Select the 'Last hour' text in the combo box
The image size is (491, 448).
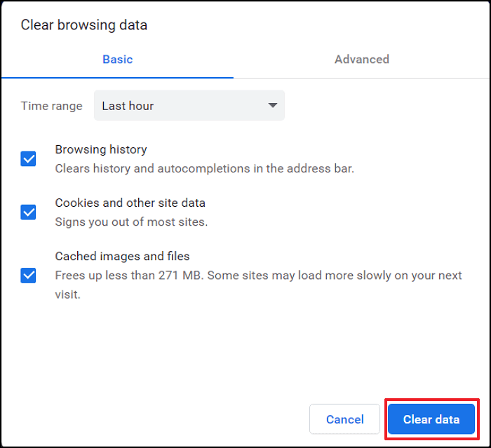pos(128,106)
